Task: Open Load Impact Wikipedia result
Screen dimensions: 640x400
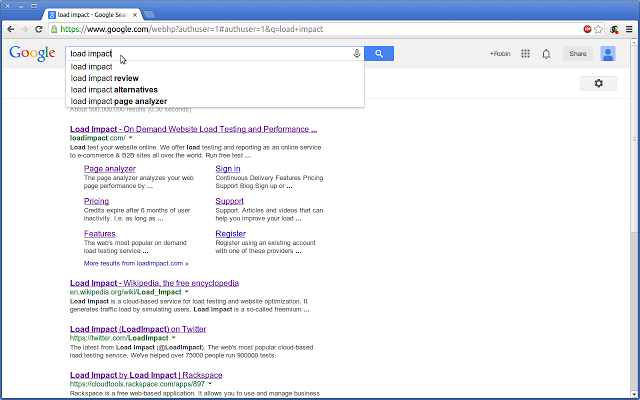Action: pyautogui.click(x=154, y=283)
